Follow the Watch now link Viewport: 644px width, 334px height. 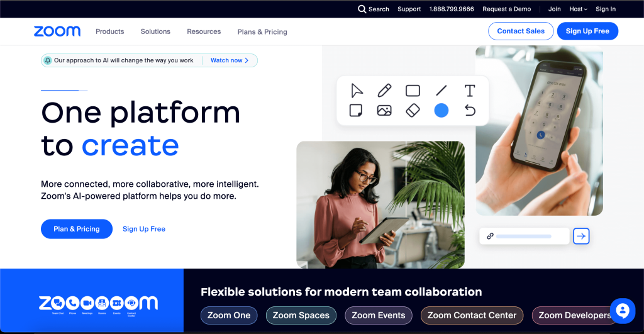tap(230, 60)
